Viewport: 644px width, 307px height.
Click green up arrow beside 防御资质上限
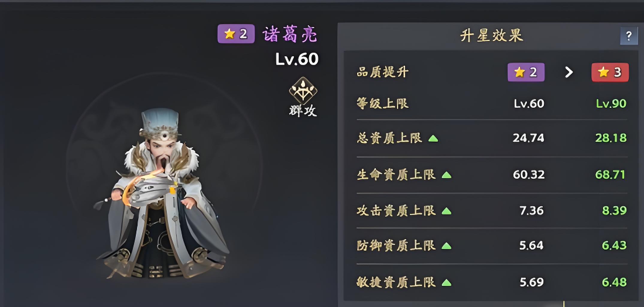[446, 246]
